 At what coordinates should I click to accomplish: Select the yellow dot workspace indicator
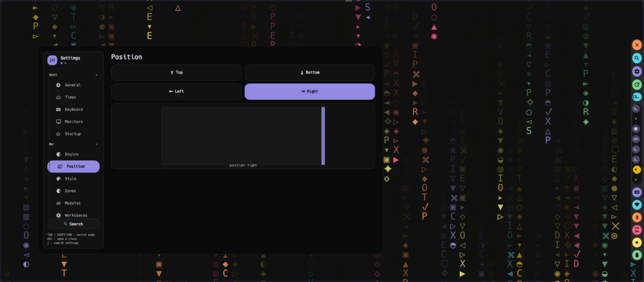637,170
